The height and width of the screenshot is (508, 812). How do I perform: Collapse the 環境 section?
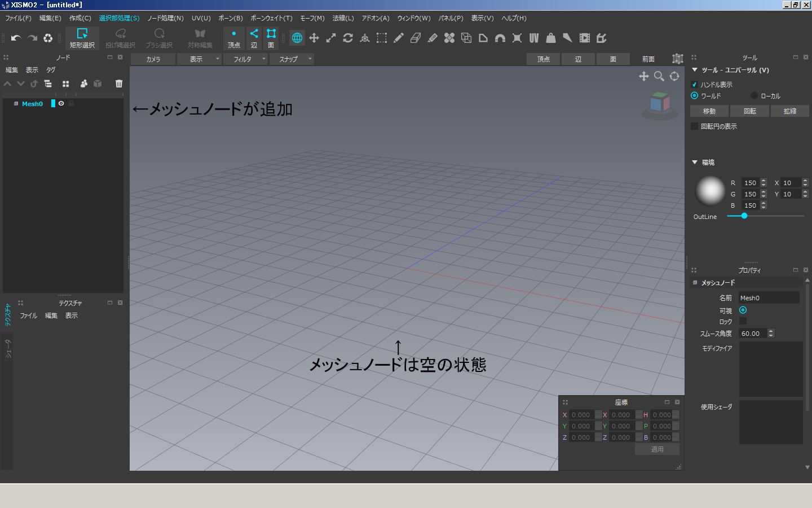695,162
